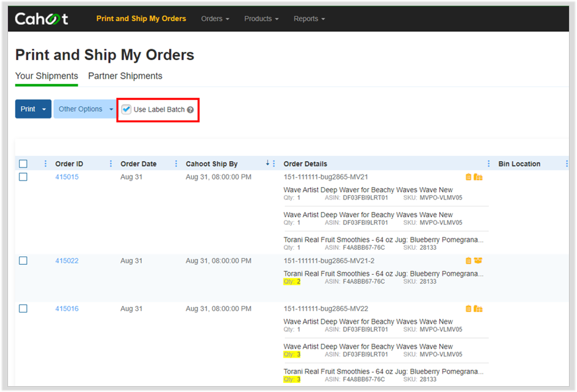Open the column menu dots after Order Details
The image size is (577, 392).
pos(489,164)
